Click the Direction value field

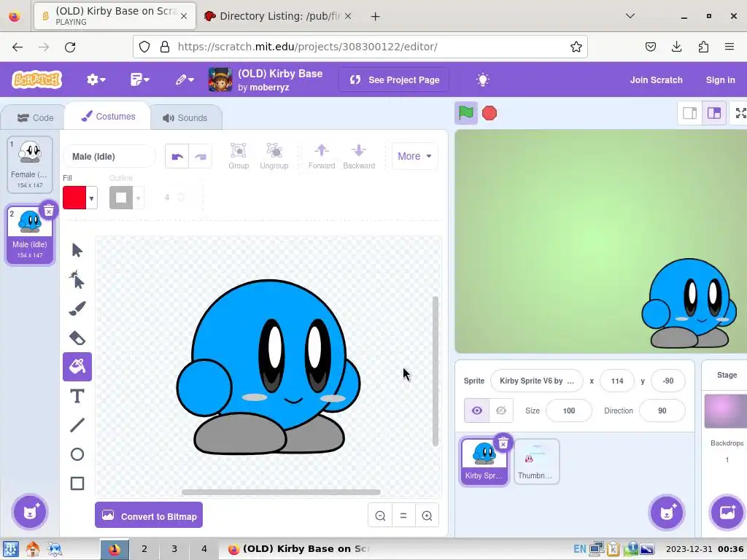[662, 411]
